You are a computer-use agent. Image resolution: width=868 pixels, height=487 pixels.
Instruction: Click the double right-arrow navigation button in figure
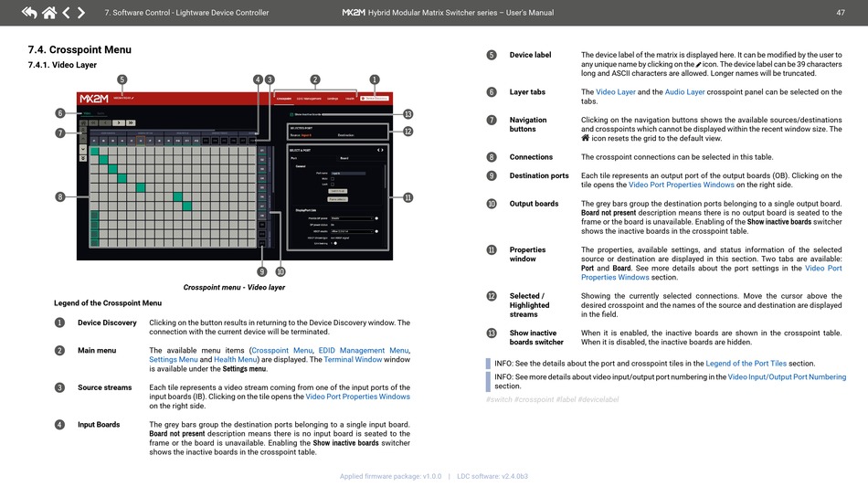pyautogui.click(x=131, y=122)
